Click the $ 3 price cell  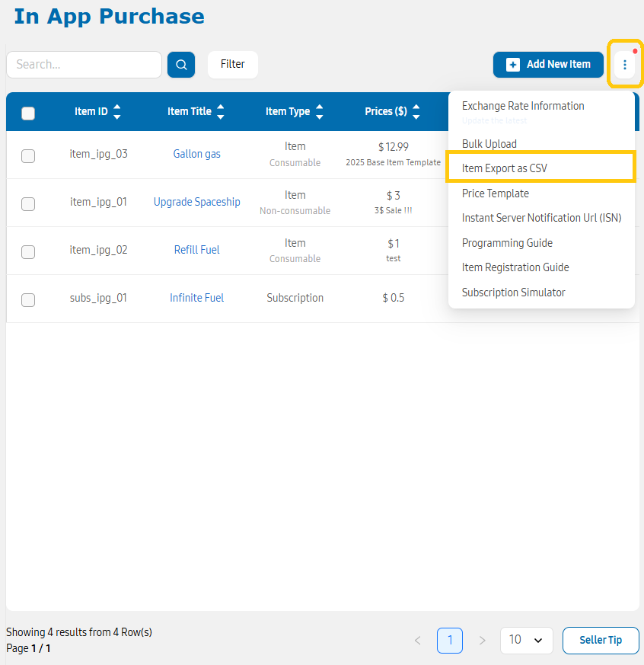[x=394, y=196]
